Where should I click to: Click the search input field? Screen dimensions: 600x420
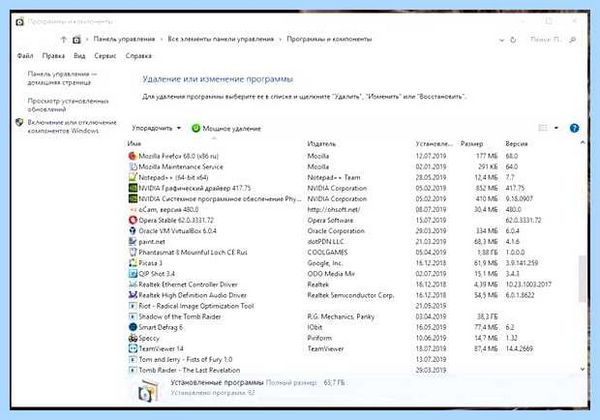click(545, 39)
